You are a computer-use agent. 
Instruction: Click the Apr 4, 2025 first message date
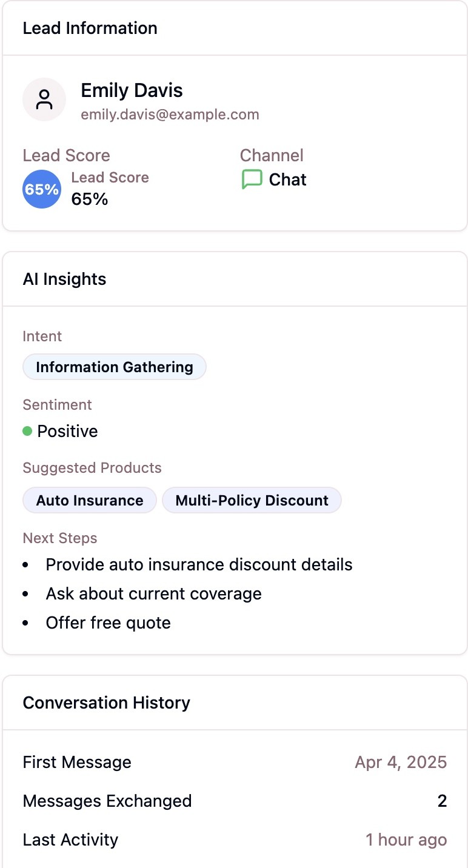[x=401, y=762]
